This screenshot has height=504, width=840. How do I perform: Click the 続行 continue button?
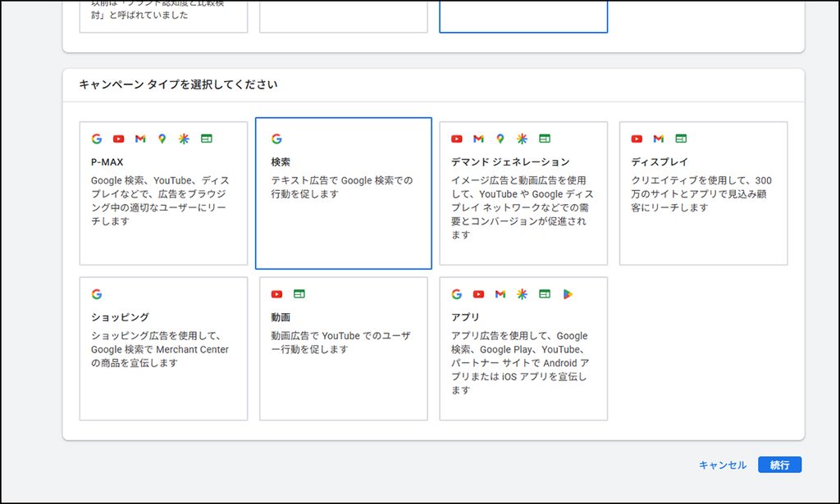[779, 465]
